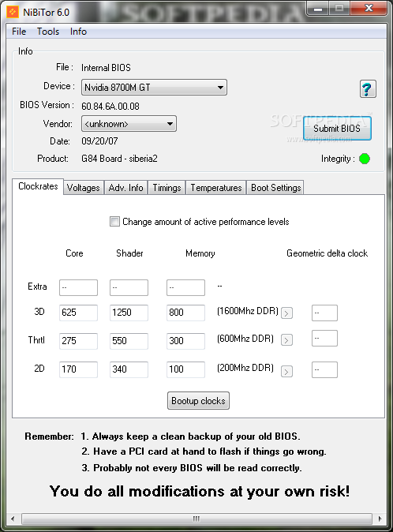Switch to the Adv. Info tab

(125, 188)
